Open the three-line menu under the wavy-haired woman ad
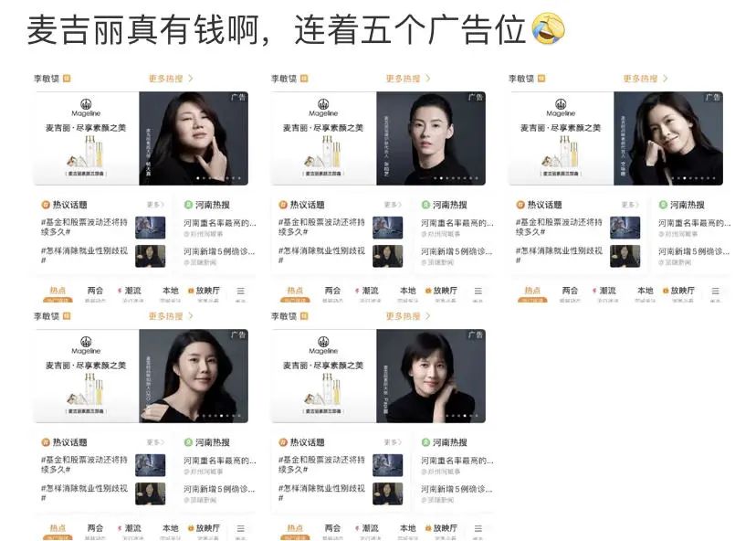756x541 pixels. 241,528
